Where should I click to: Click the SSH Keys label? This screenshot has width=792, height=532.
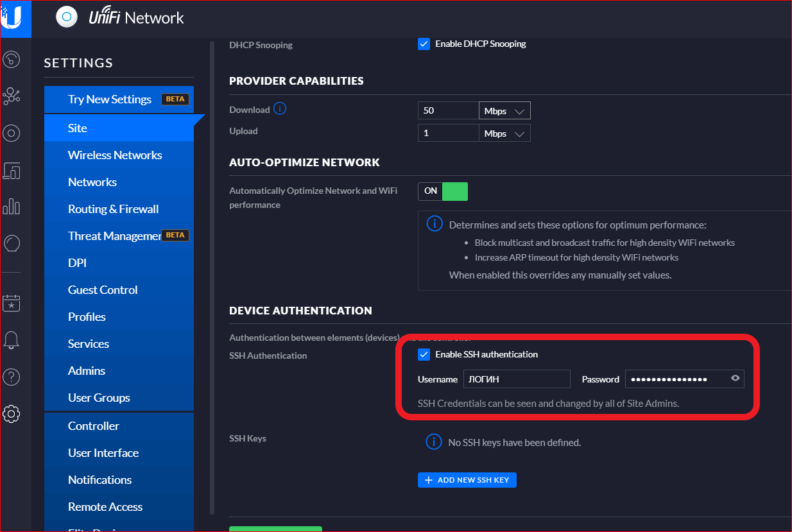248,438
